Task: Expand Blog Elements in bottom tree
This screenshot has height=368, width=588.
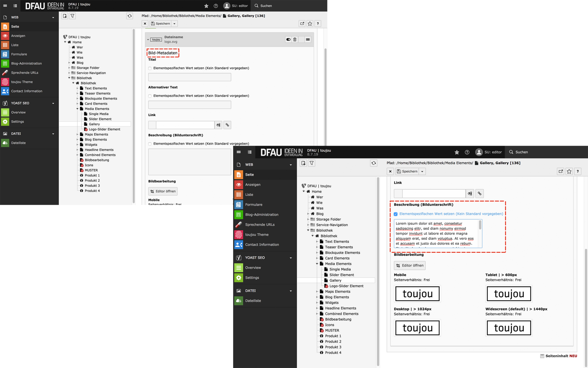Action: point(317,297)
